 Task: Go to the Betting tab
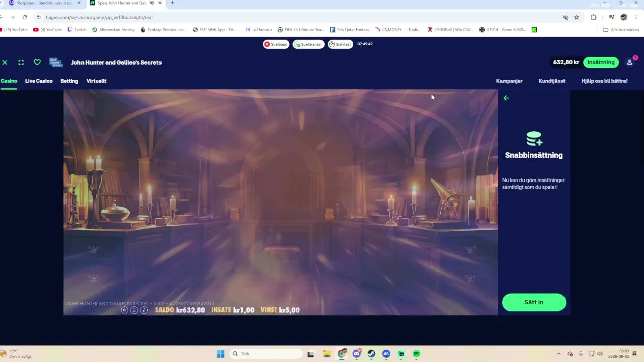[69, 81]
